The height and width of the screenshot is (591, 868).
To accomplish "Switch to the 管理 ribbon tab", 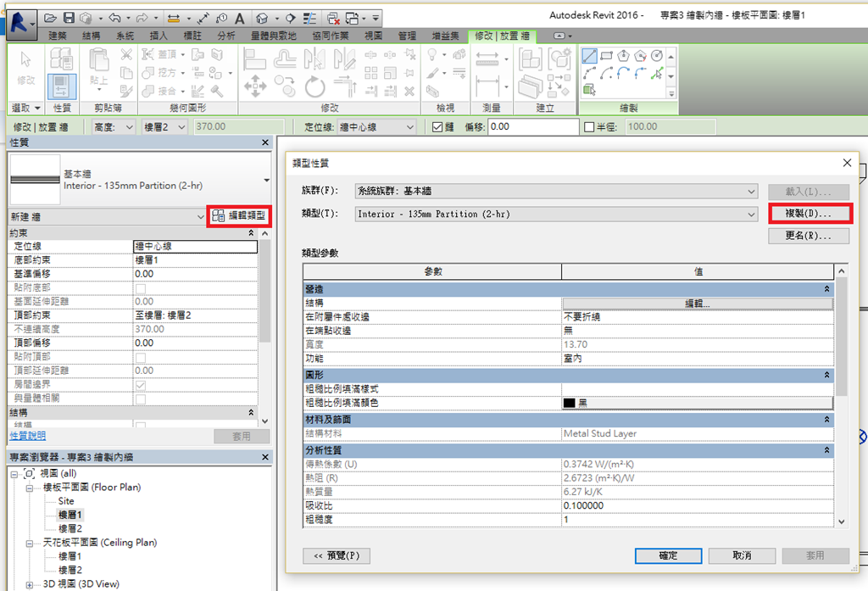I will [x=407, y=36].
